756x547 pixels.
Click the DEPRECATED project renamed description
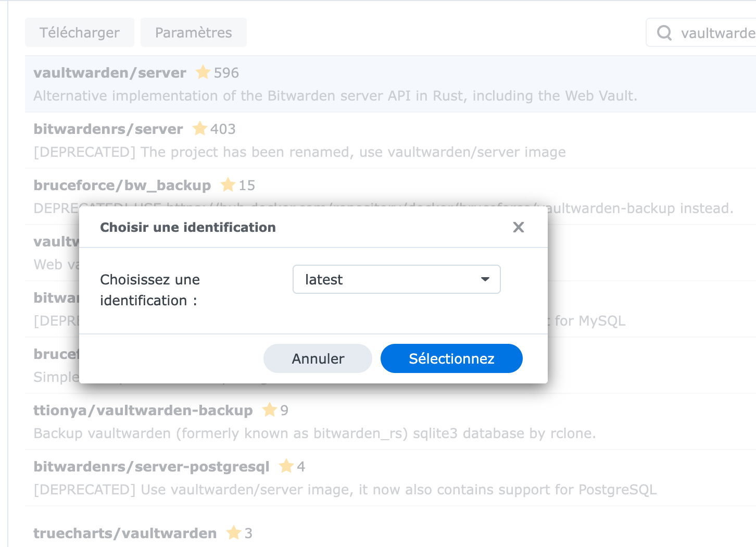(x=299, y=152)
